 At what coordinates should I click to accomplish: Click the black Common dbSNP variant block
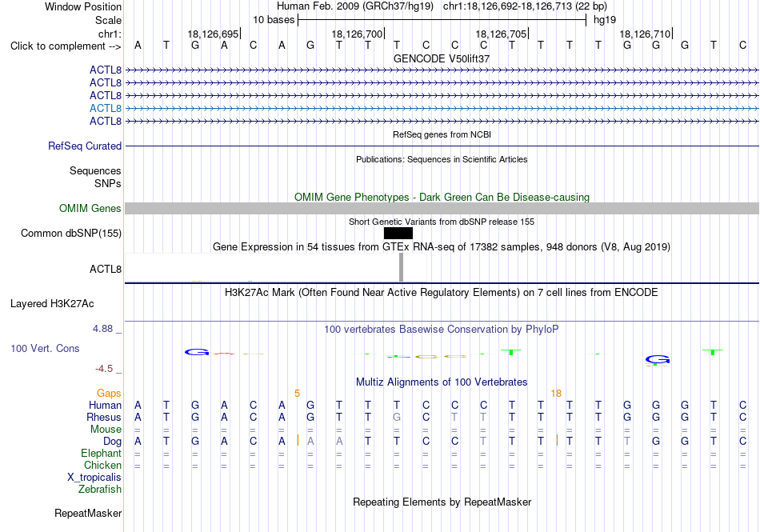(398, 234)
